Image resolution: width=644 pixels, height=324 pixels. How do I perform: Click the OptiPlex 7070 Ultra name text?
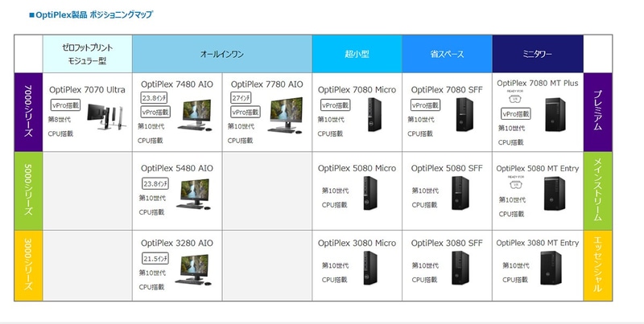87,90
